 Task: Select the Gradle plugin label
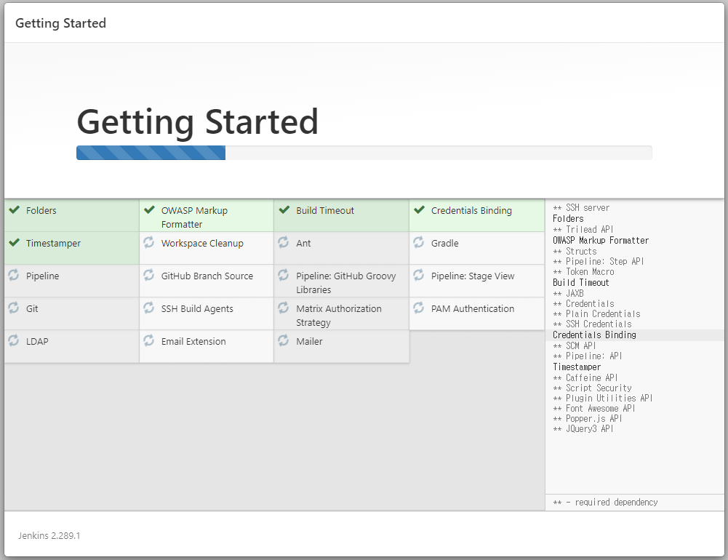pyautogui.click(x=444, y=244)
